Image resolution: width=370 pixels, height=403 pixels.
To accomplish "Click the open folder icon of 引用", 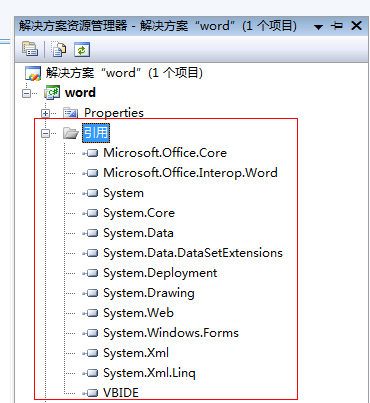I will click(71, 133).
